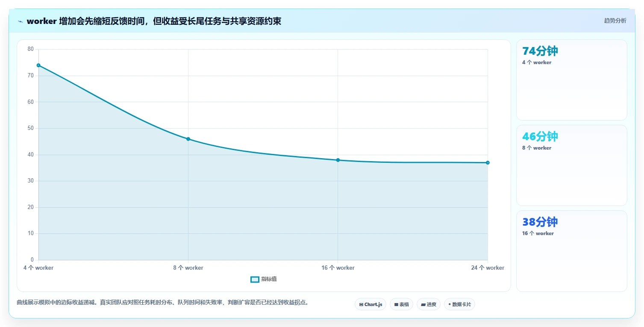Click the '24 个 worker' x-axis label
The height and width of the screenshot is (327, 644).
488,268
